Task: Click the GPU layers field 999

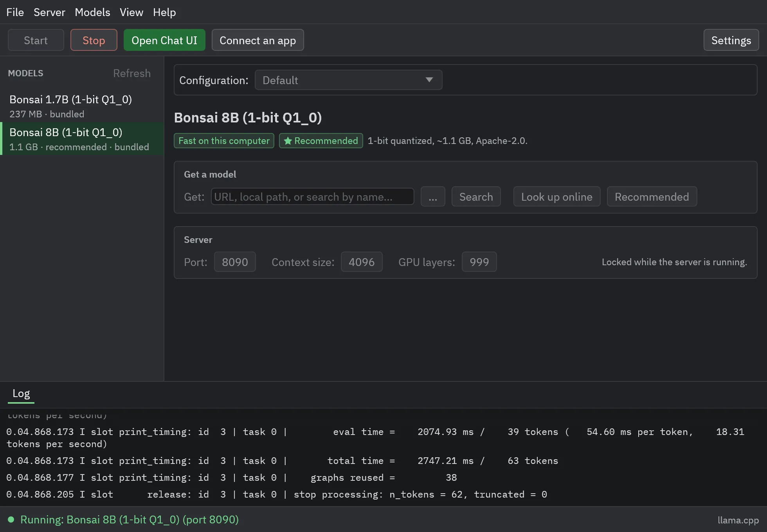Action: pyautogui.click(x=479, y=262)
